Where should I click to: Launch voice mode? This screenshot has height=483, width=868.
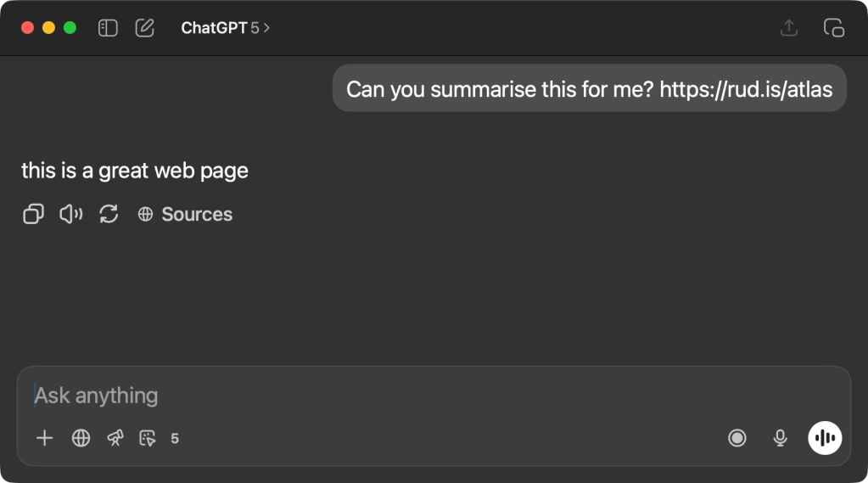825,438
